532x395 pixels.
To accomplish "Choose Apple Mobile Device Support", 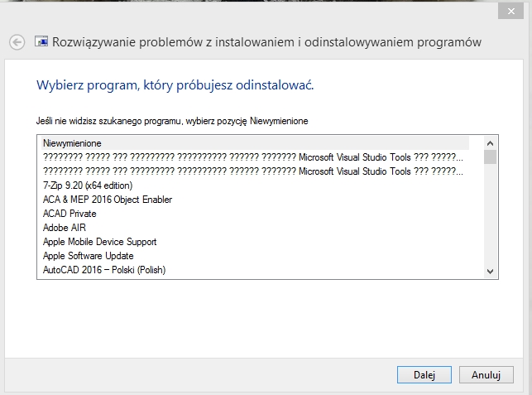I will (255, 242).
